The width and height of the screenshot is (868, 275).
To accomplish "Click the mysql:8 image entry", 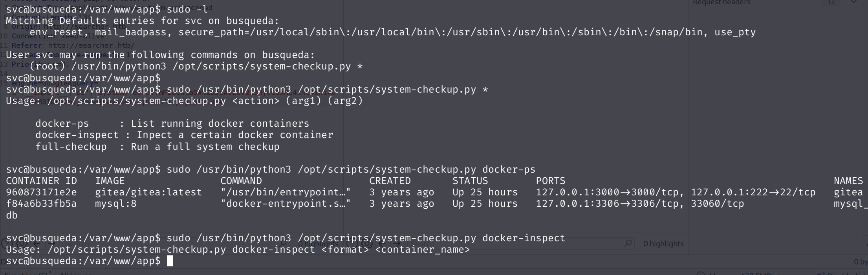I will point(115,204).
